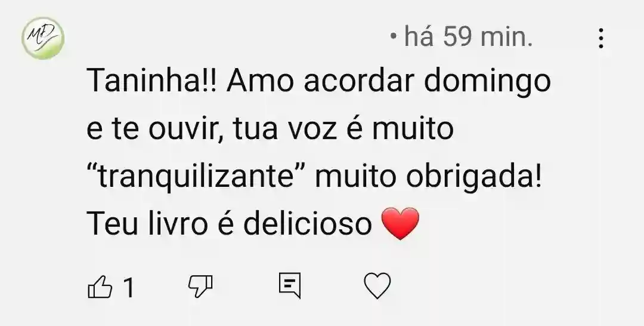The width and height of the screenshot is (644, 326).
Task: Dislike the comment with thumbs-down icon
Action: tap(200, 287)
